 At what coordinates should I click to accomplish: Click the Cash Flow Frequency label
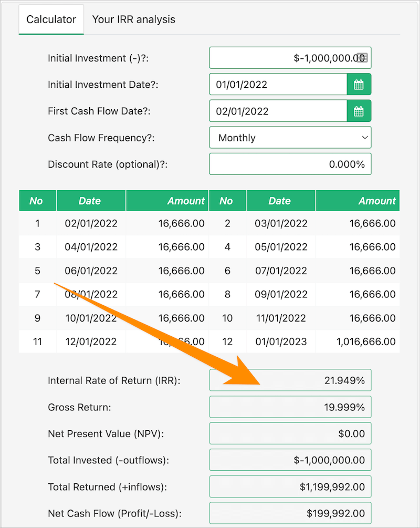pyautogui.click(x=101, y=138)
